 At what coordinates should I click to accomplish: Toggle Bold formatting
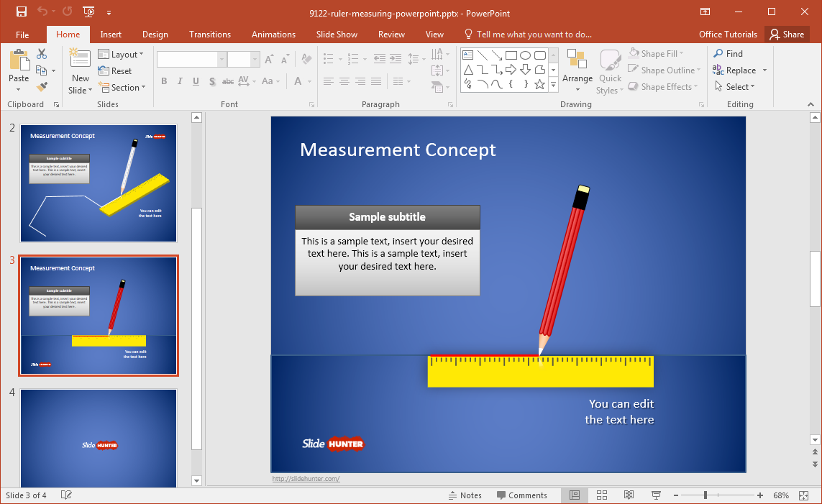(x=164, y=82)
